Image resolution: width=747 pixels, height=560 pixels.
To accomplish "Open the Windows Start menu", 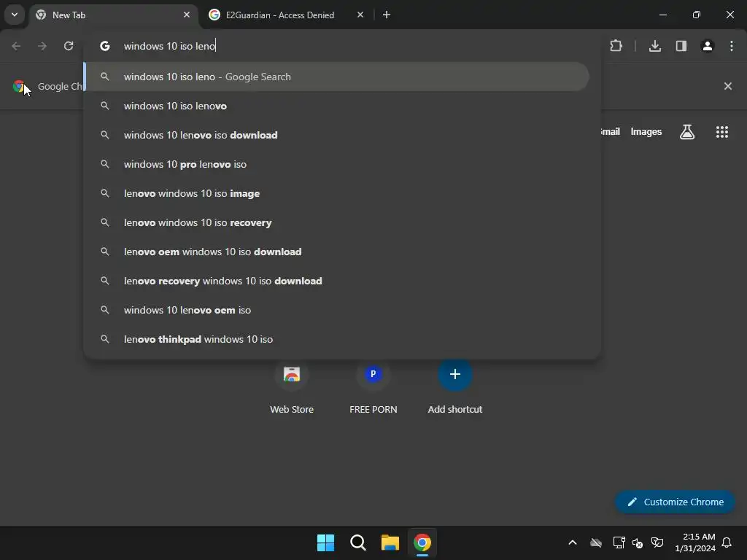I will (x=325, y=542).
